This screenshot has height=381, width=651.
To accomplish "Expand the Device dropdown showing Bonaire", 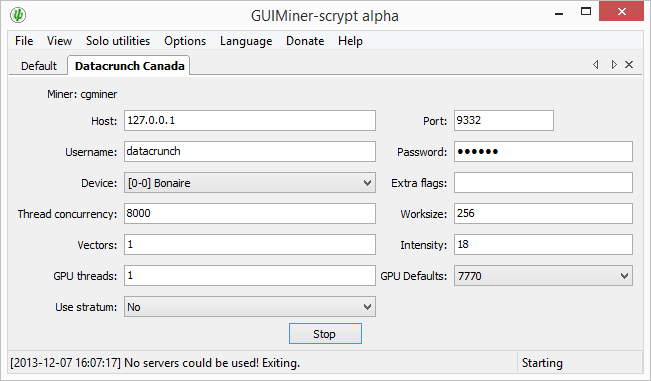I will [x=250, y=183].
